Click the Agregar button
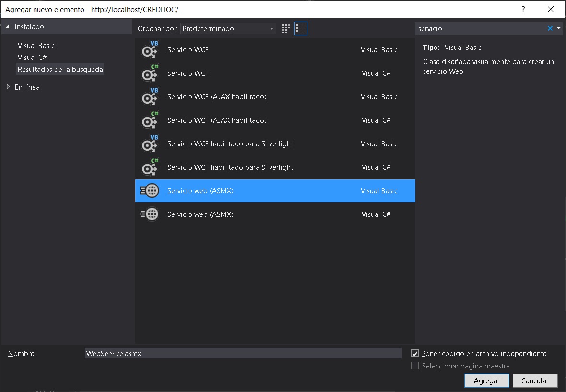 click(x=486, y=381)
